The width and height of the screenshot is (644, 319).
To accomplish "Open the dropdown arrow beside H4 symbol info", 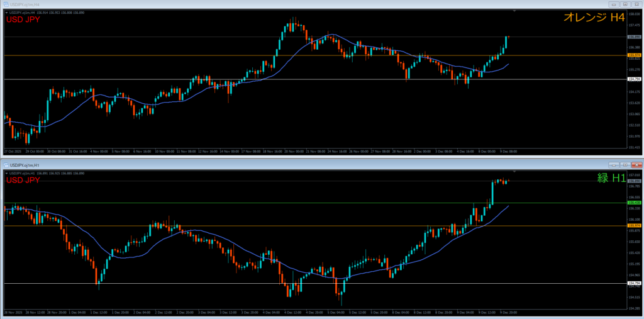I will pyautogui.click(x=5, y=11).
